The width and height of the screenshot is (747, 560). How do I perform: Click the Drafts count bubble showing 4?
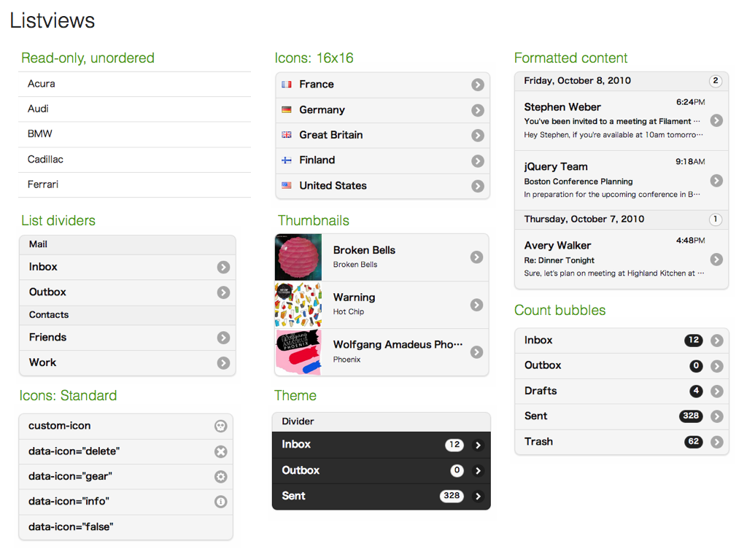pyautogui.click(x=696, y=392)
